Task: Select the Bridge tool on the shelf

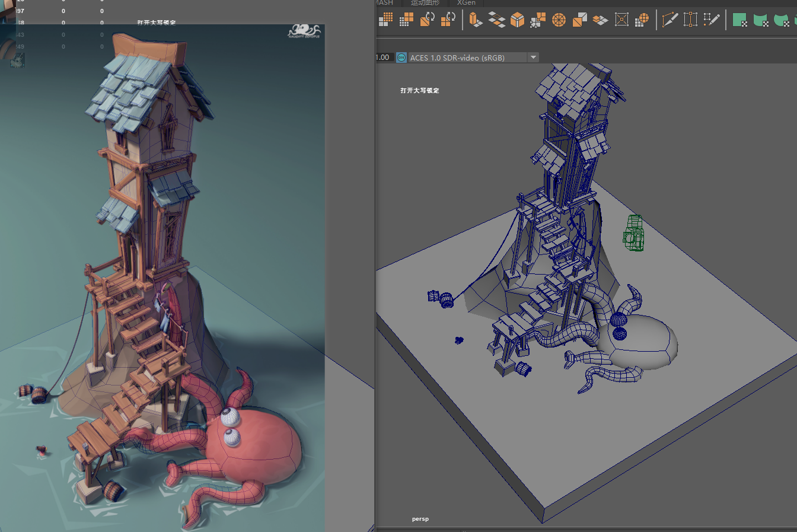Action: click(497, 20)
